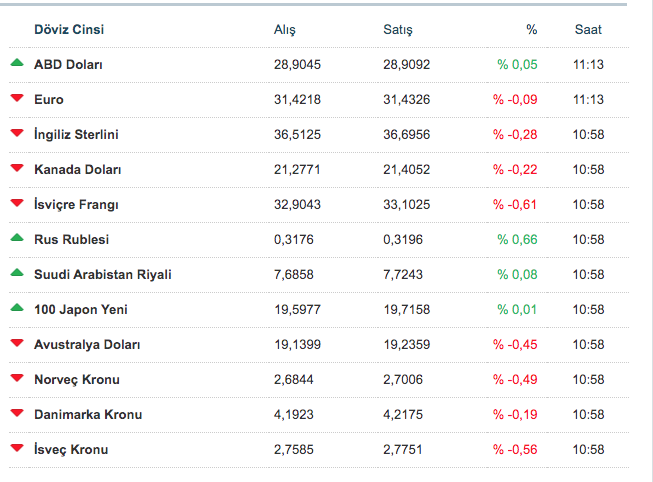This screenshot has height=482, width=653.
Task: Click green arrow beside 100 Japon Yeni
Action: (16, 308)
